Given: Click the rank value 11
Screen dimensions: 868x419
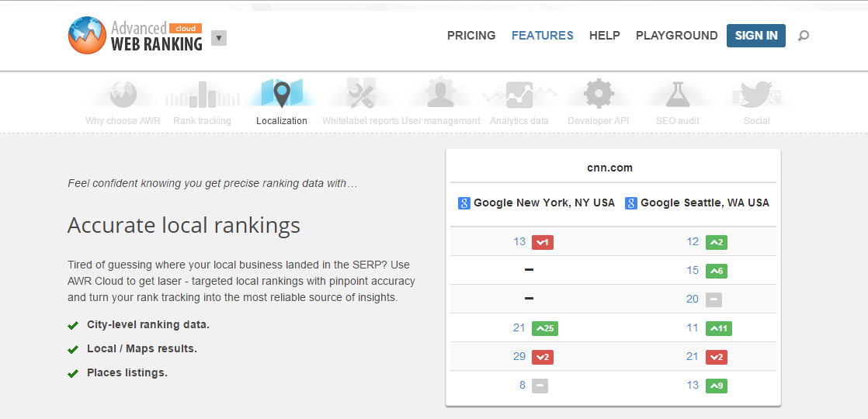Looking at the screenshot, I should (693, 327).
